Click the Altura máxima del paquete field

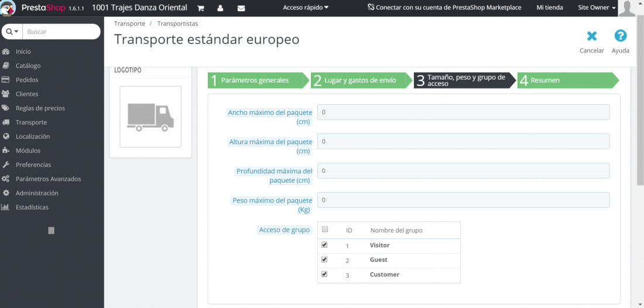[463, 141]
